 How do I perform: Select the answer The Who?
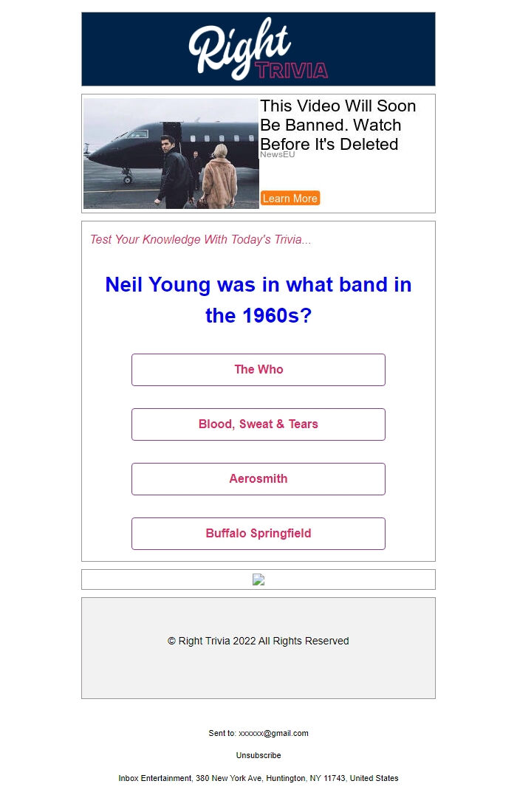point(258,369)
